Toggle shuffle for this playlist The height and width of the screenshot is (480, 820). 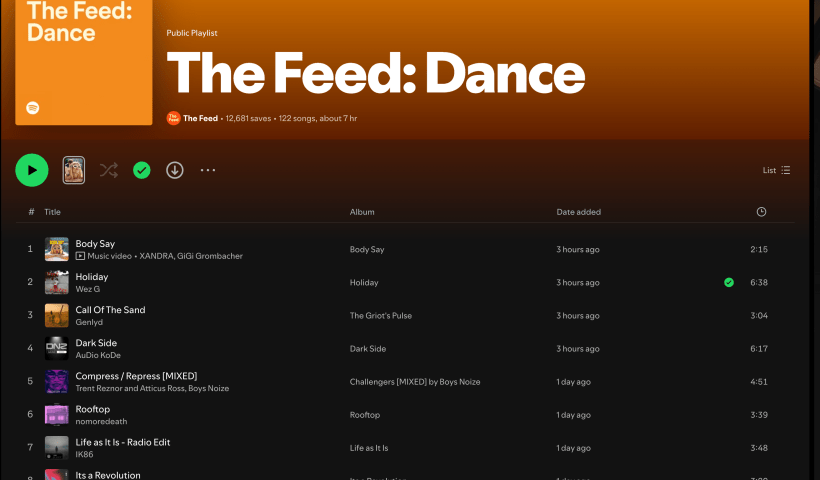coord(108,170)
